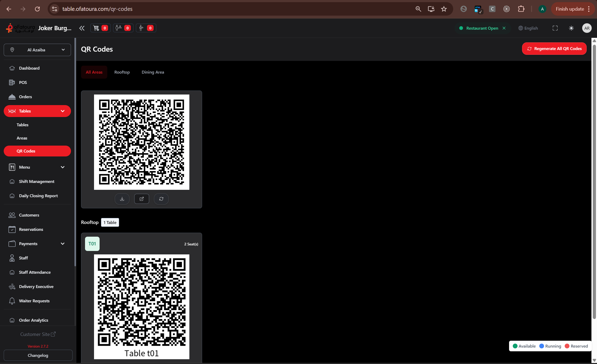Close the Restaurant Open status banner

504,28
